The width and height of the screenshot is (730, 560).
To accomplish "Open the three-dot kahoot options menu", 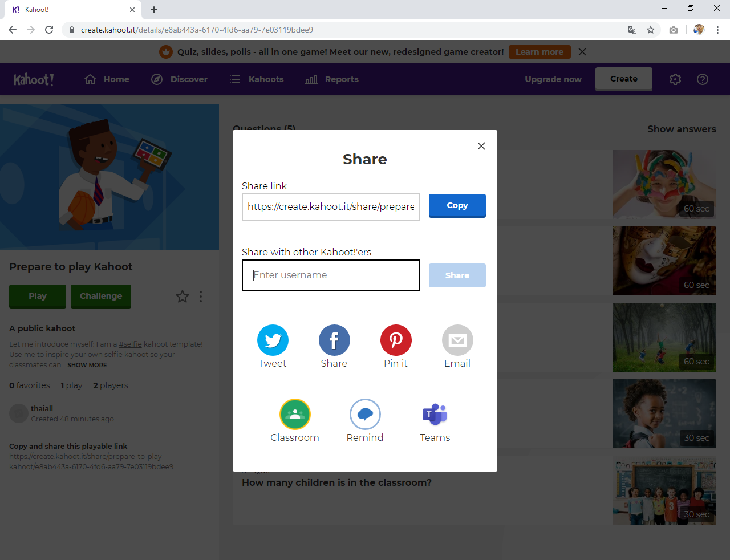I will (x=201, y=297).
